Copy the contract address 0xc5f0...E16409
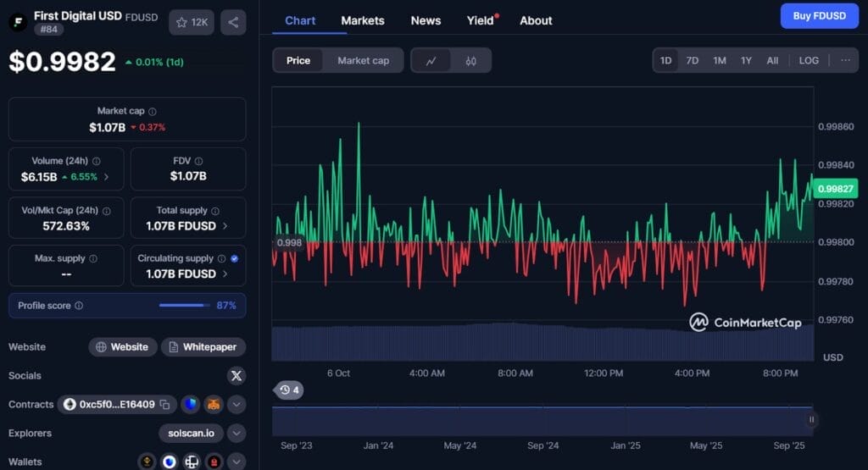 pos(164,405)
